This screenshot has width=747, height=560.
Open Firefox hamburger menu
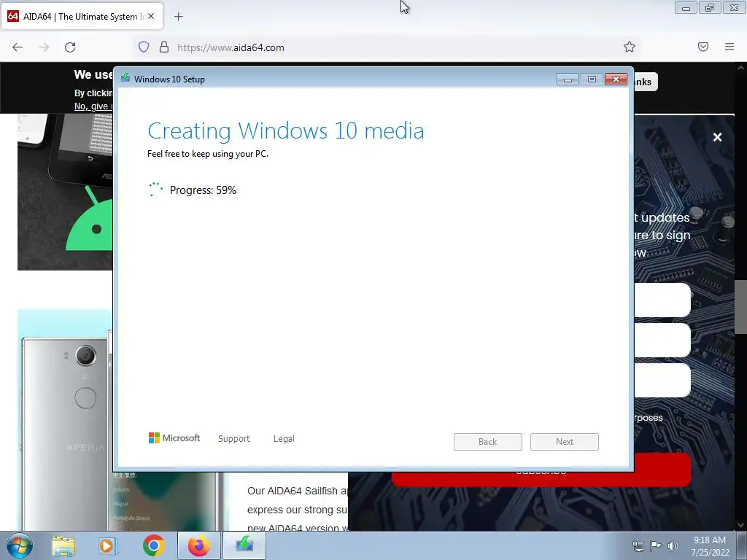click(729, 47)
